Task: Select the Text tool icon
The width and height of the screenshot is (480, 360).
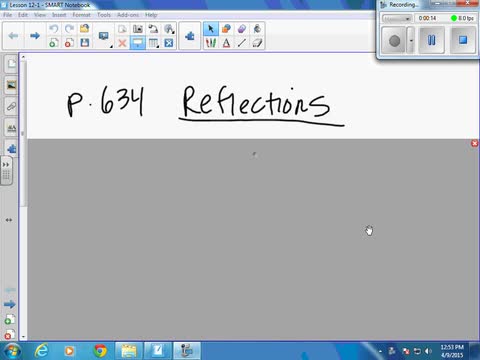Action: click(226, 43)
